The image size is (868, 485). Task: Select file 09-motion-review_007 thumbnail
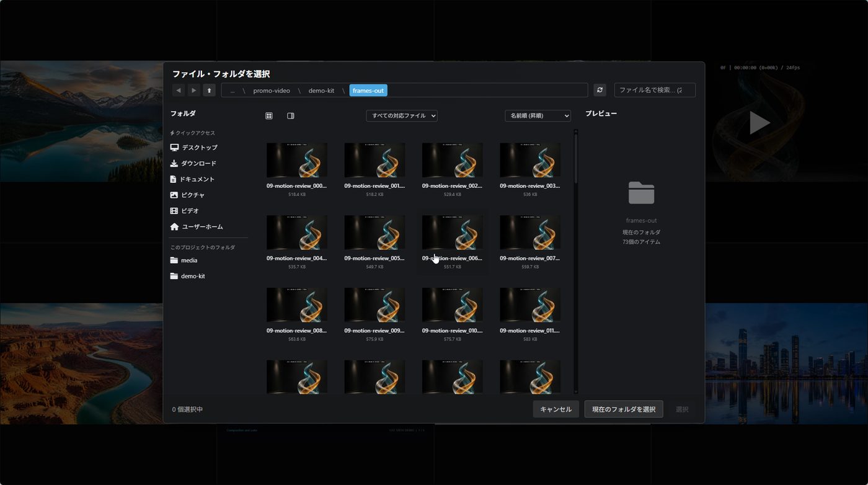(x=530, y=233)
